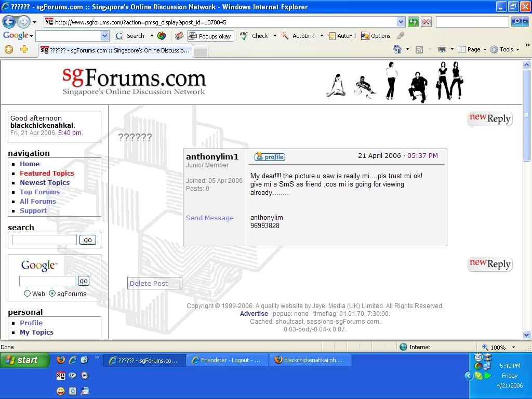Toggle the Popups okay blocker button
532x399 pixels.
pyautogui.click(x=210, y=36)
